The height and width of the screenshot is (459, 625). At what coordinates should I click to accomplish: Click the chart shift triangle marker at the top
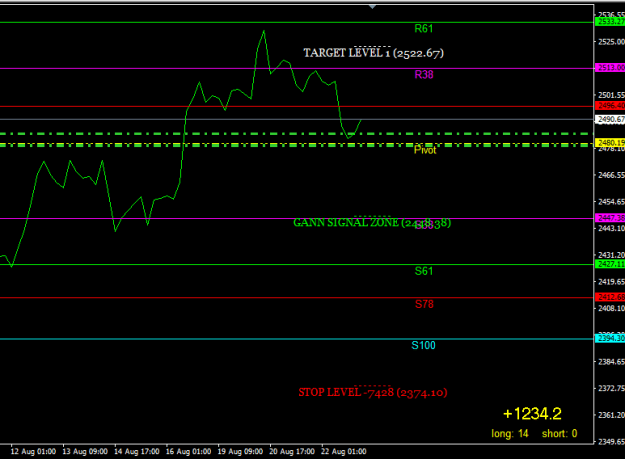pyautogui.click(x=372, y=7)
